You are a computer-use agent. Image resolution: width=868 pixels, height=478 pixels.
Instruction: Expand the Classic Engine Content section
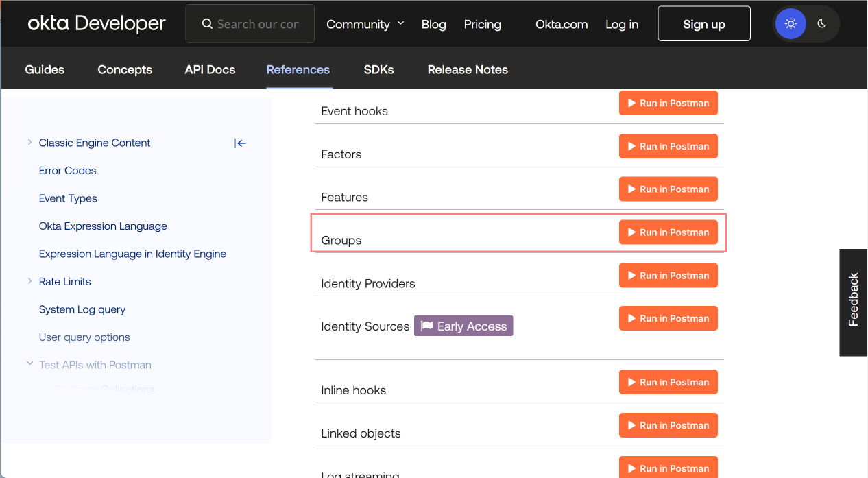pyautogui.click(x=29, y=142)
